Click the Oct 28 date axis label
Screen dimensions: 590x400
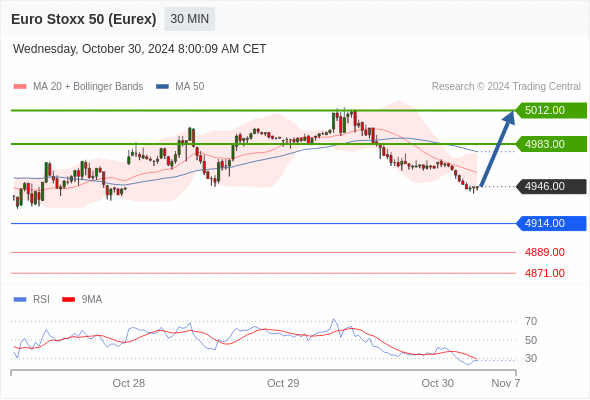tap(129, 383)
